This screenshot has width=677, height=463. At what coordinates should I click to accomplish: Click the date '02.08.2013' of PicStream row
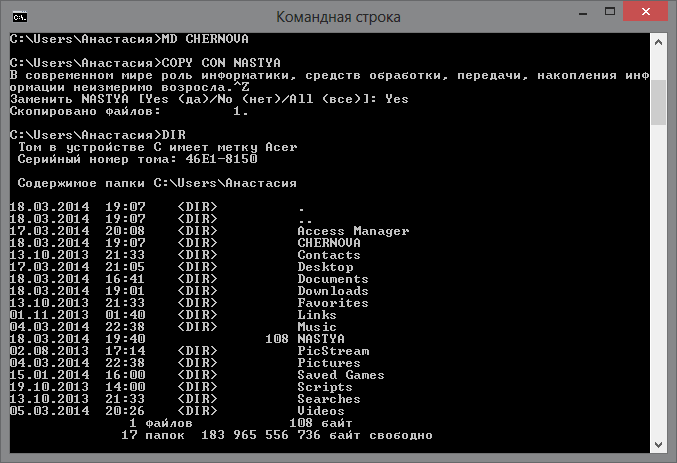point(49,351)
